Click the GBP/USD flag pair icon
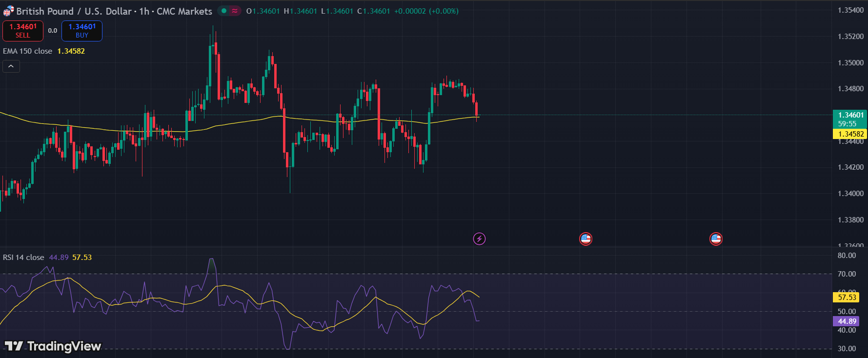Image resolution: width=868 pixels, height=358 pixels. point(8,11)
